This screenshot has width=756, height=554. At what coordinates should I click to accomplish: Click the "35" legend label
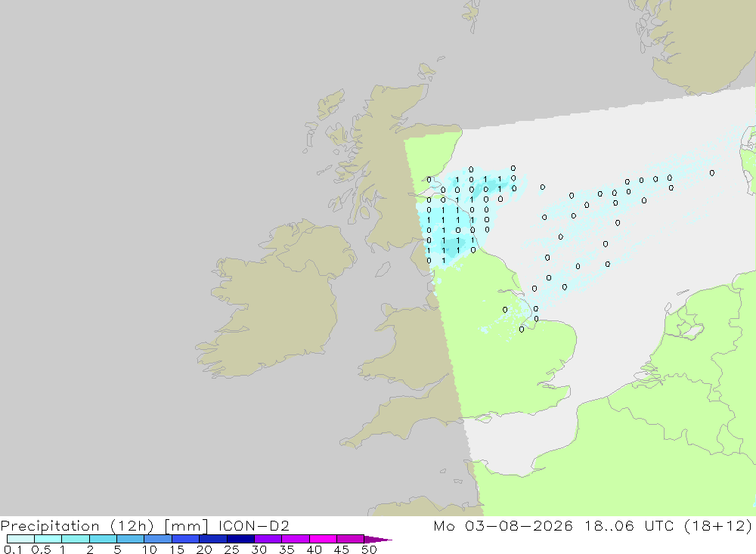pyautogui.click(x=287, y=549)
